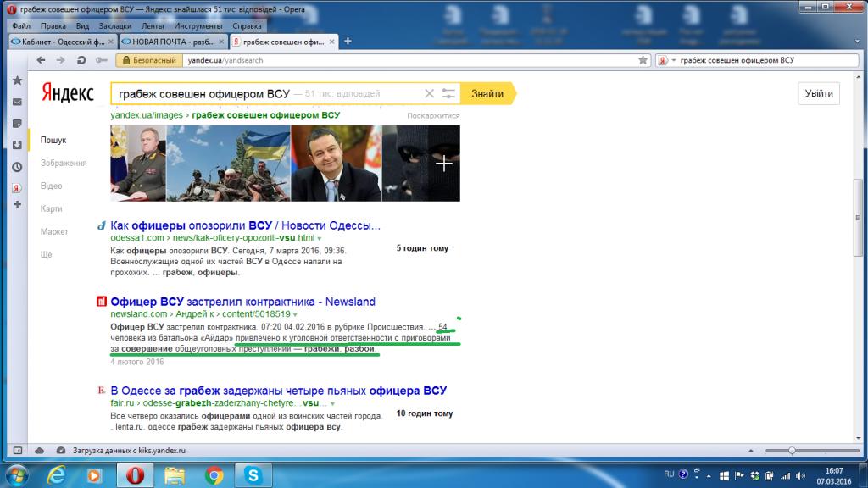Open the Офицер ВСУ застрелил контрактника result

tap(242, 302)
